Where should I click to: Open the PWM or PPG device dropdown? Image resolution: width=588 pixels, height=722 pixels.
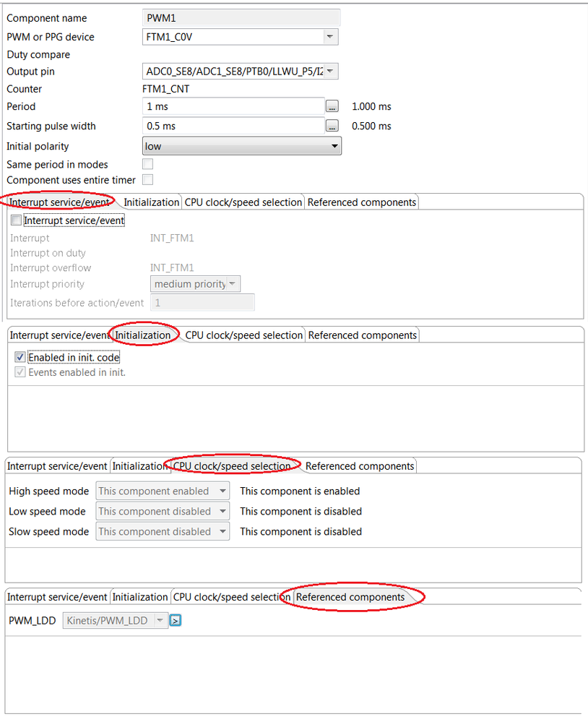tap(329, 37)
